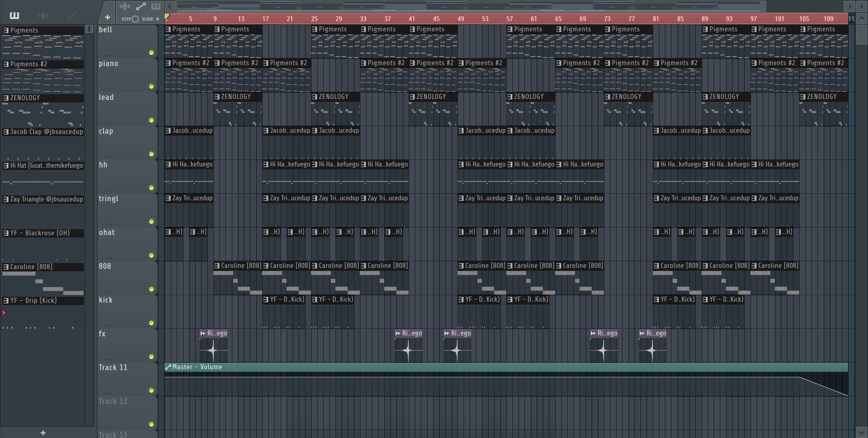Click the vertical scroll up arrow

(x=862, y=18)
